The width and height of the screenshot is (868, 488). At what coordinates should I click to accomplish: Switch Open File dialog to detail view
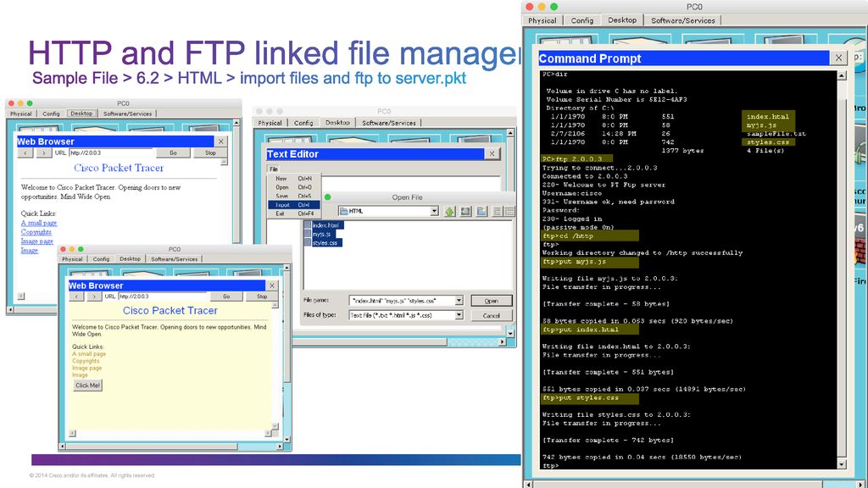[x=509, y=211]
